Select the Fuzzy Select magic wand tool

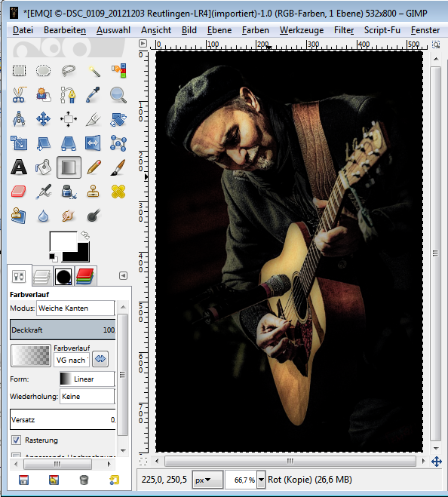[94, 70]
